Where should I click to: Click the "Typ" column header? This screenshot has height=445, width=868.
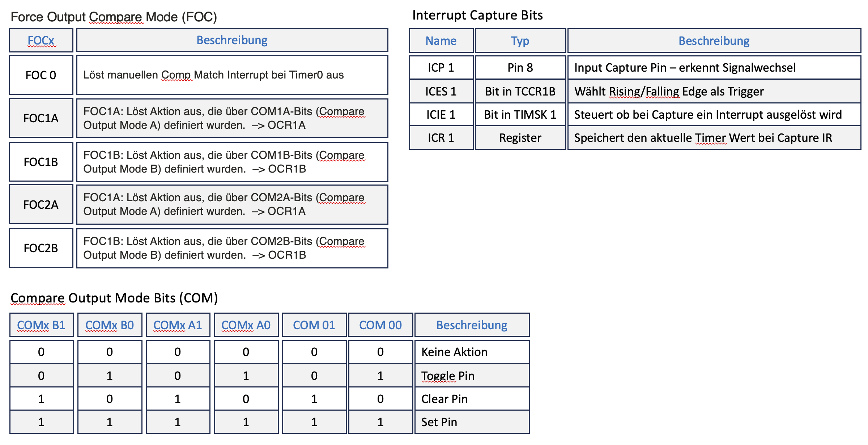(x=520, y=41)
